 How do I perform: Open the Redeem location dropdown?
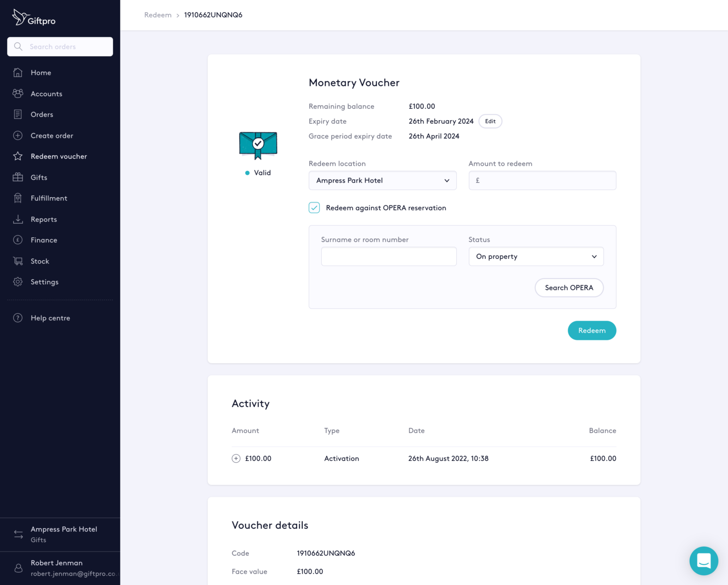click(x=382, y=181)
